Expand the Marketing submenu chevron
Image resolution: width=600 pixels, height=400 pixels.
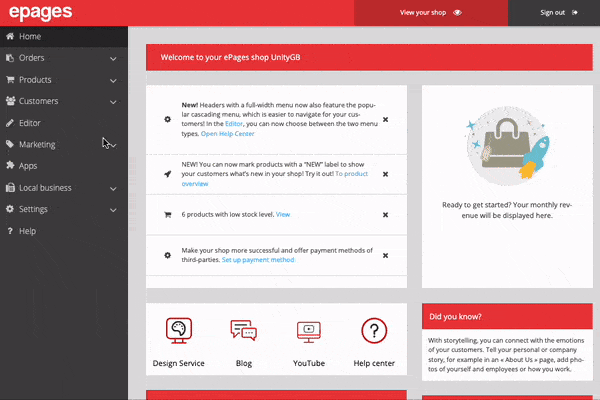pyautogui.click(x=113, y=145)
